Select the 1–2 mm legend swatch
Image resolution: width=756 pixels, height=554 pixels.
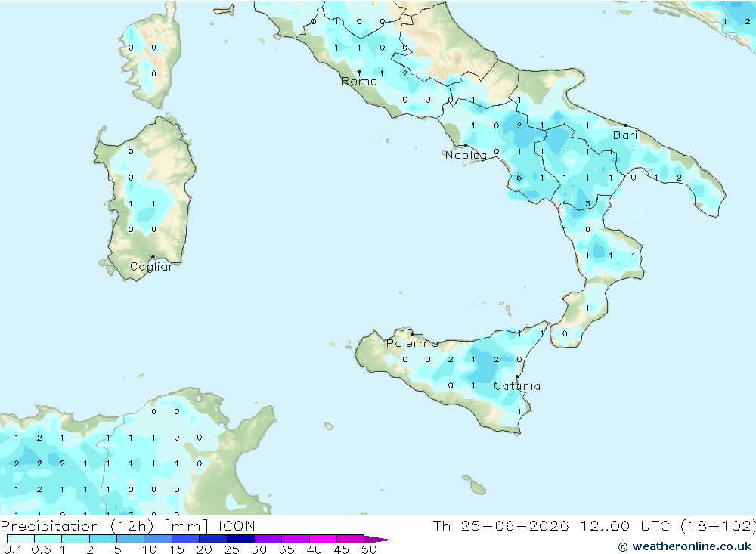[76, 539]
